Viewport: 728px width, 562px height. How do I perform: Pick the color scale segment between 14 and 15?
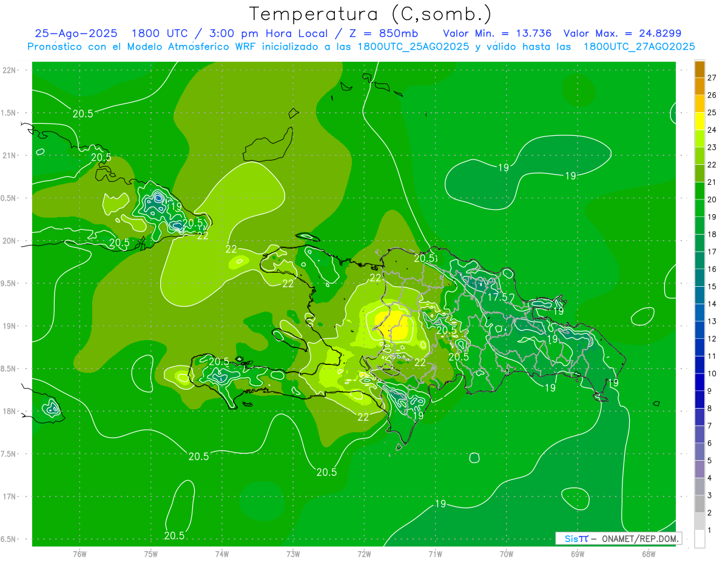tap(699, 295)
